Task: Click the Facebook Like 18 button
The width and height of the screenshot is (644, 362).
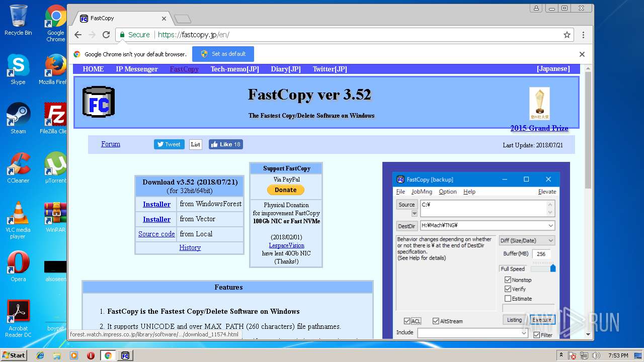Action: tap(226, 144)
